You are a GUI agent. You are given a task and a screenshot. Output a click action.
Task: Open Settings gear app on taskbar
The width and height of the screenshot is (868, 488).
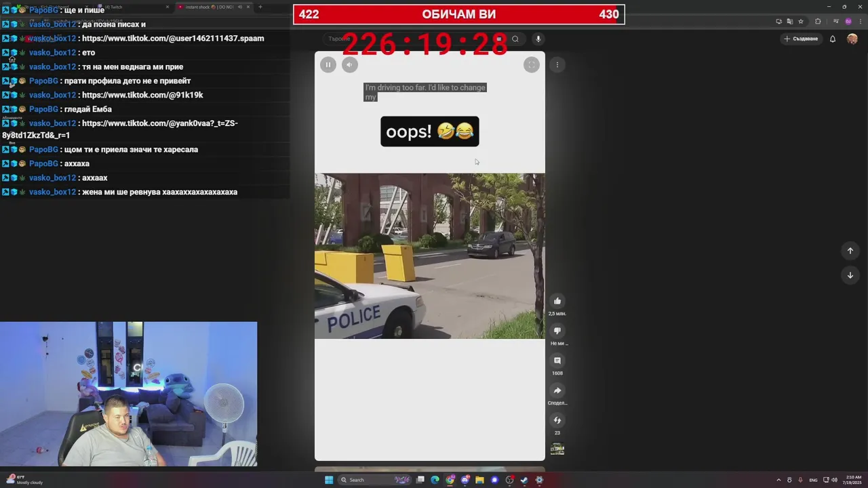pyautogui.click(x=539, y=480)
